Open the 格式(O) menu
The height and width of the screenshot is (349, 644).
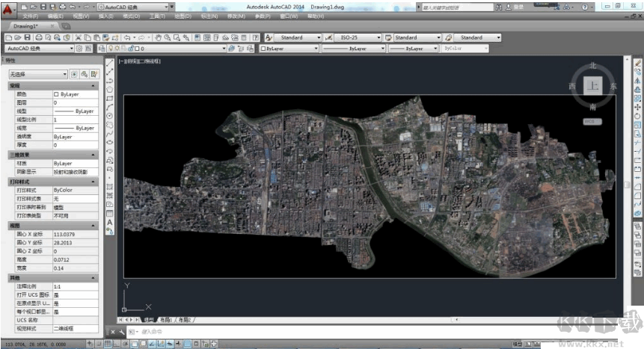(130, 15)
